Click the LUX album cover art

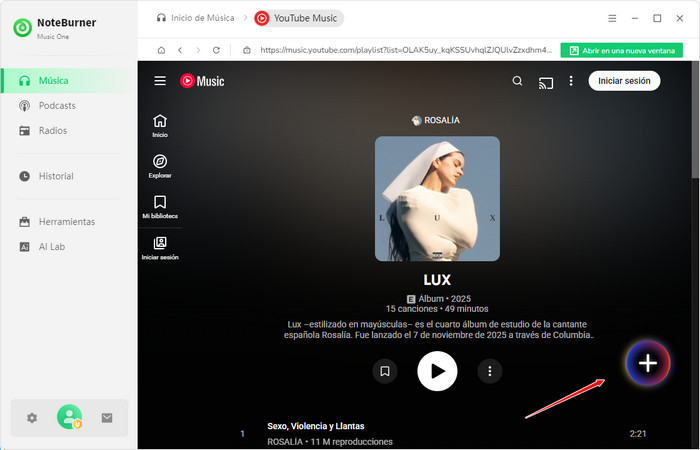pos(437,199)
